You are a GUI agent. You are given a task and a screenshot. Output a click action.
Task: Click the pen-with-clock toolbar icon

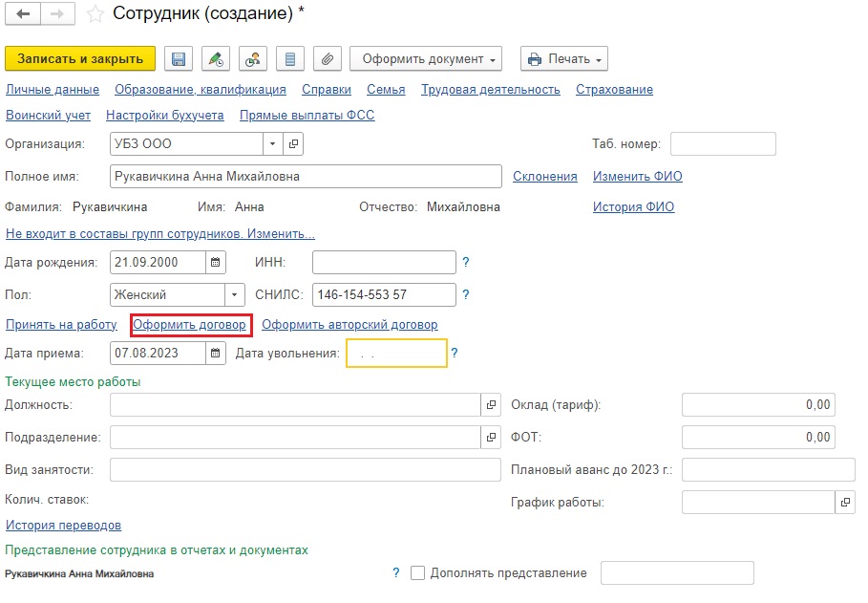(216, 58)
